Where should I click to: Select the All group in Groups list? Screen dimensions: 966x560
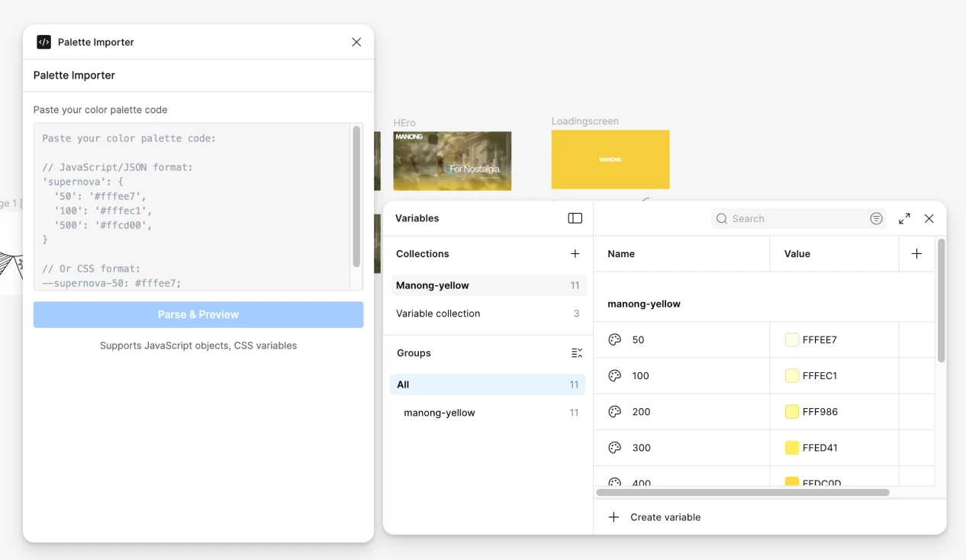[403, 384]
